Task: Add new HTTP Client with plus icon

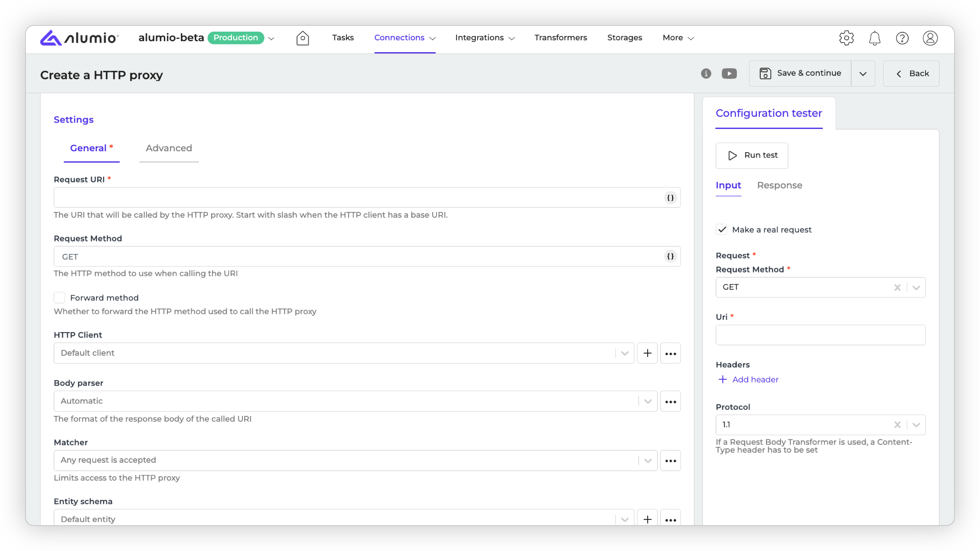Action: pyautogui.click(x=647, y=353)
